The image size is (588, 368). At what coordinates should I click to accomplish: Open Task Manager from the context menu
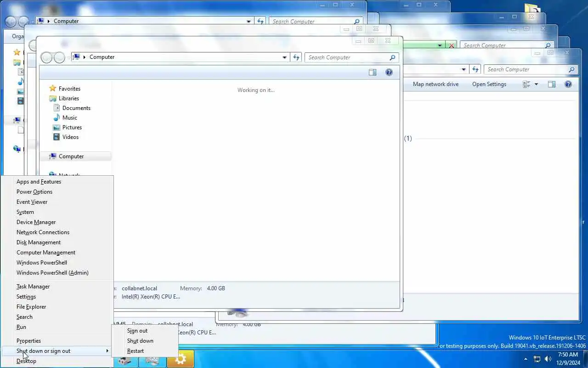pyautogui.click(x=57, y=287)
